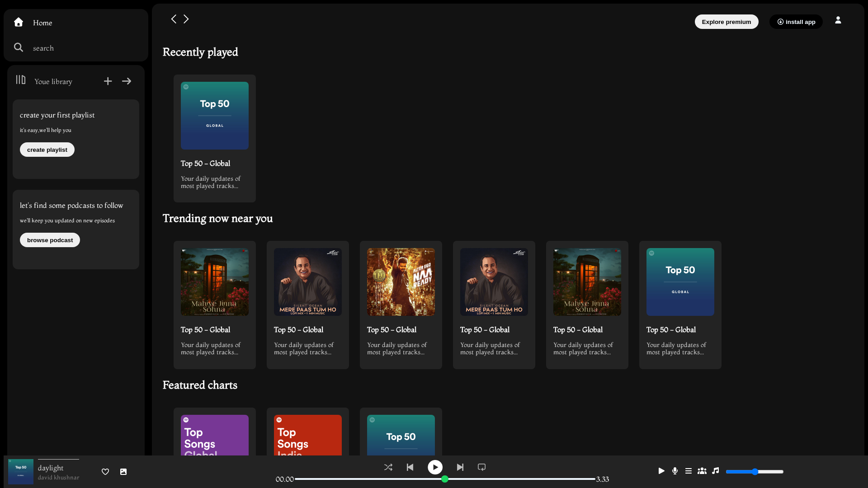Viewport: 868px width, 488px height.
Task: Skip to the next track
Action: coord(460,467)
